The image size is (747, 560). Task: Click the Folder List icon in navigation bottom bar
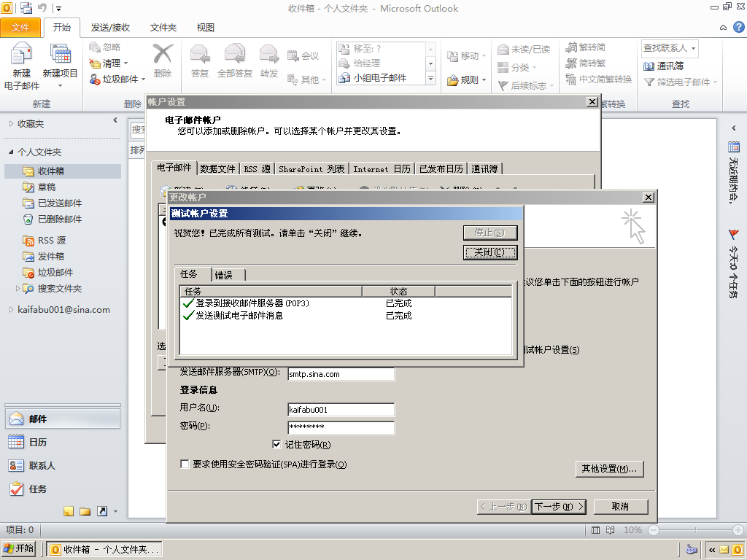click(x=85, y=511)
